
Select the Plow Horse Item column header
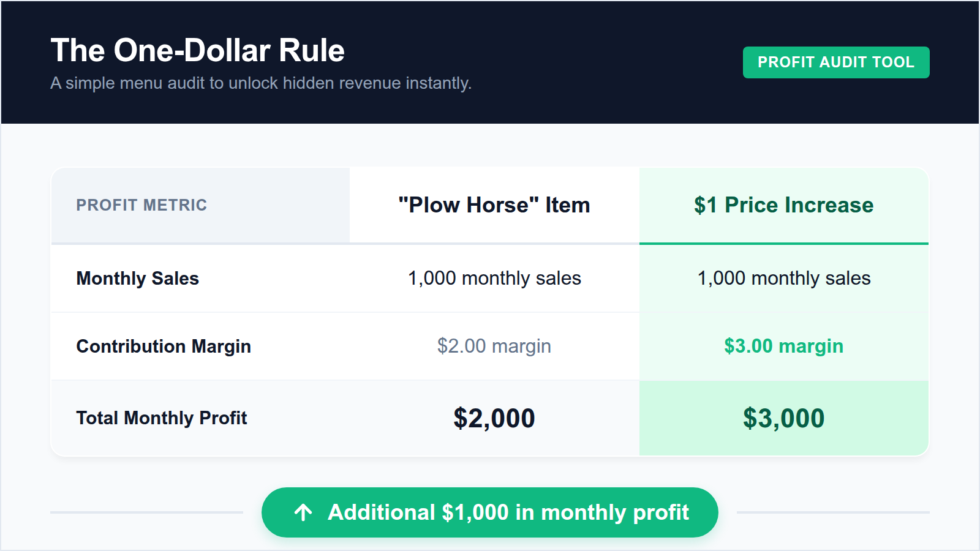pyautogui.click(x=494, y=205)
